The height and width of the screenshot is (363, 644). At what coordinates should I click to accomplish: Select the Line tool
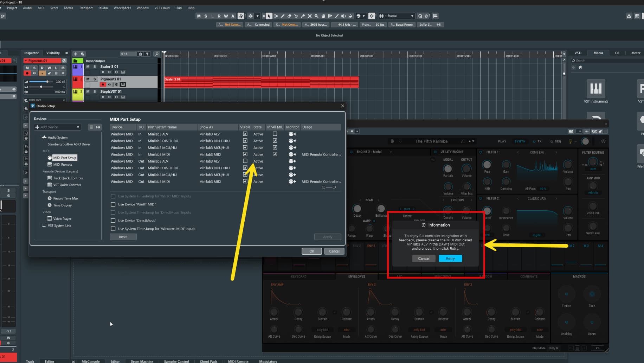click(x=337, y=16)
